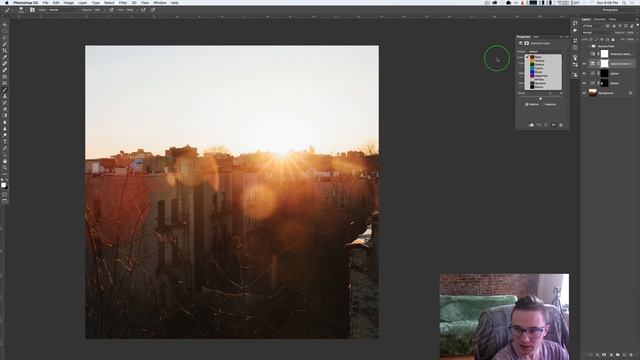Enable airbrush build-up in options bar
Screen dimensions: 640x360
(143, 10)
